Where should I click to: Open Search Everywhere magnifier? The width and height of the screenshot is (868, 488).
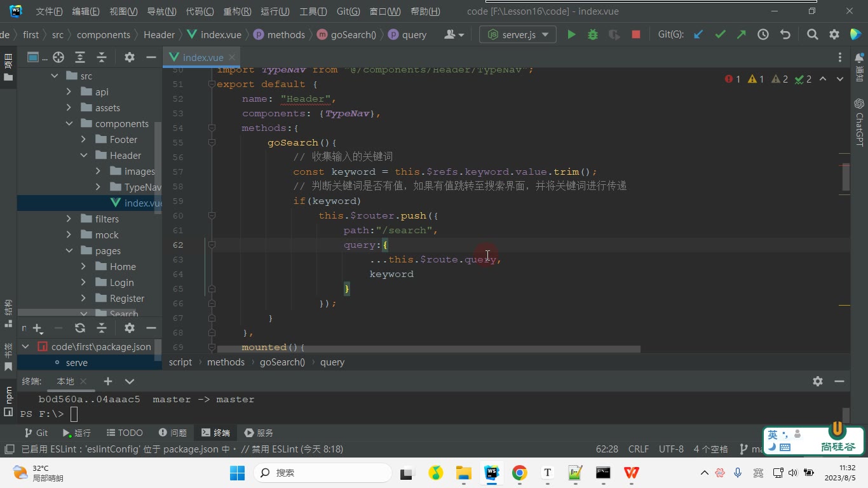(813, 35)
